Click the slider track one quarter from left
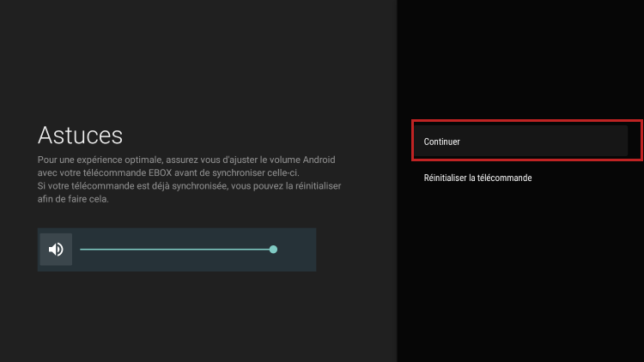 pos(129,250)
